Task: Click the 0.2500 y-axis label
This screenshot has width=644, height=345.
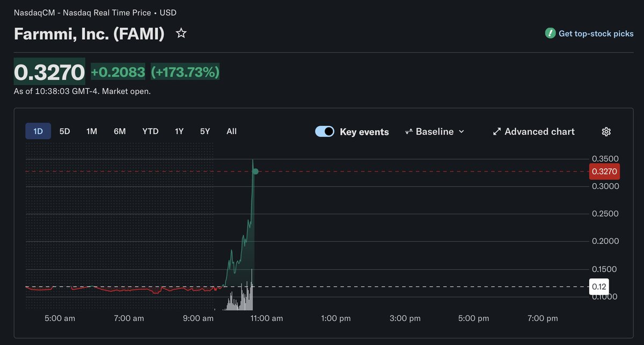Action: (606, 214)
